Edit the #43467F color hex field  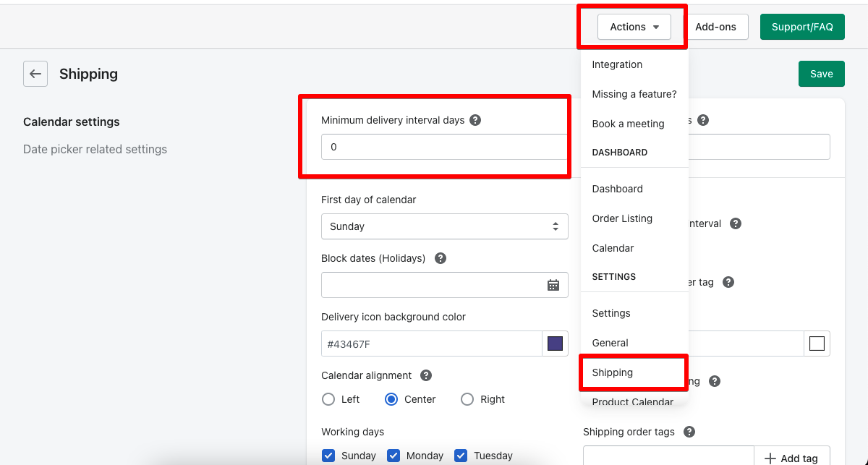pos(432,344)
